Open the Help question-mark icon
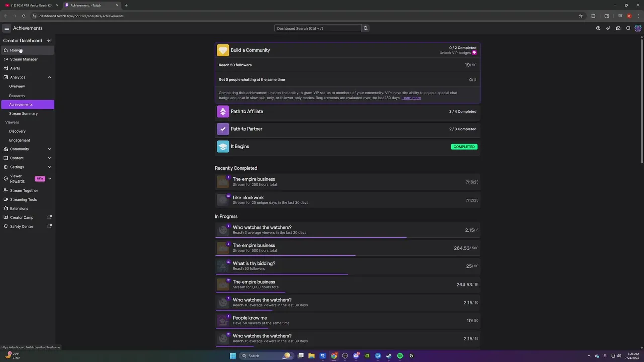 (598, 28)
